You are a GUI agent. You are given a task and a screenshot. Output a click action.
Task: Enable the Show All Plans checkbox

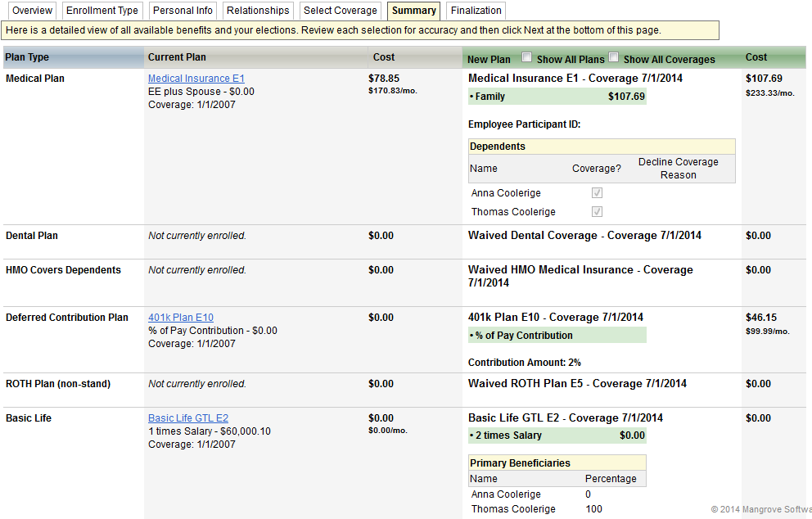tap(527, 58)
